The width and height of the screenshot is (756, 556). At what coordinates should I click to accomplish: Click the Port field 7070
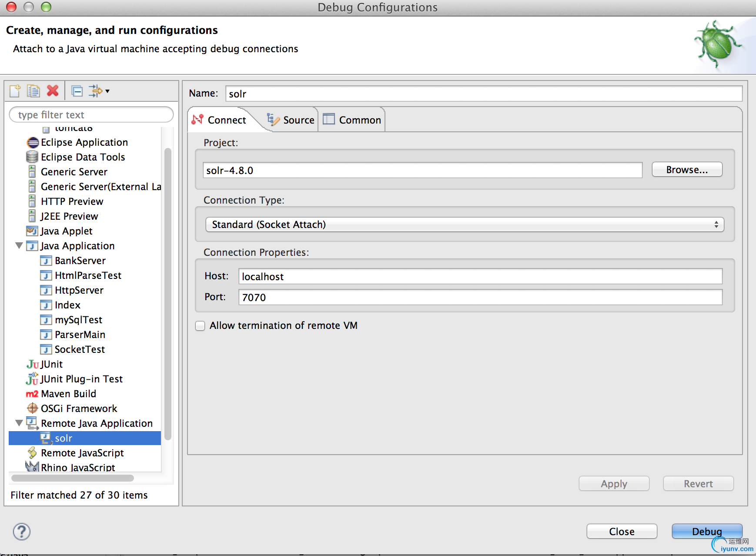click(x=480, y=297)
